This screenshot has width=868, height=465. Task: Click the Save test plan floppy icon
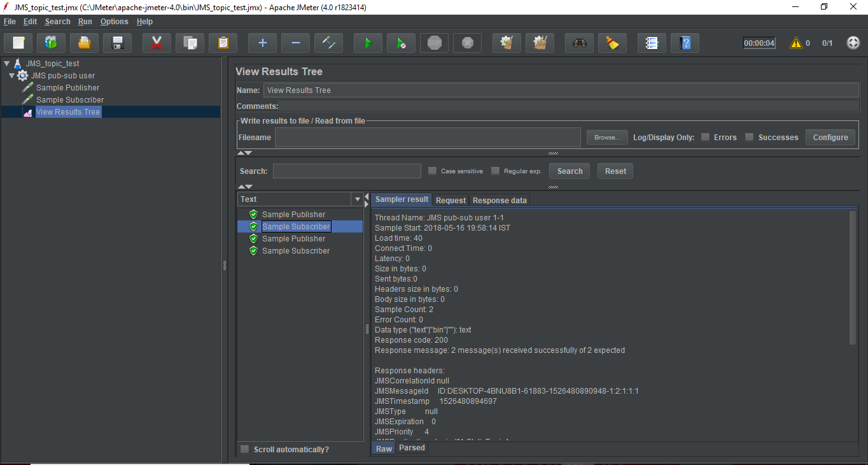tap(117, 43)
